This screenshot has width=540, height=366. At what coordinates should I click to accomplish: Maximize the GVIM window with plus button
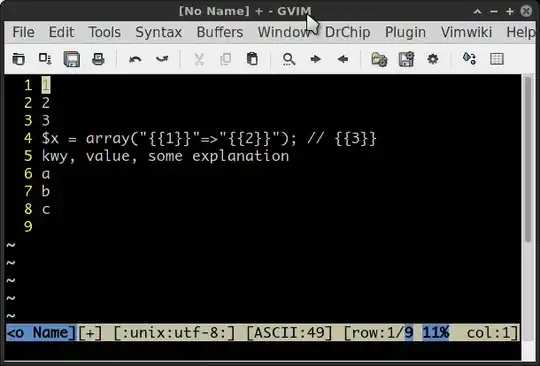tap(510, 11)
